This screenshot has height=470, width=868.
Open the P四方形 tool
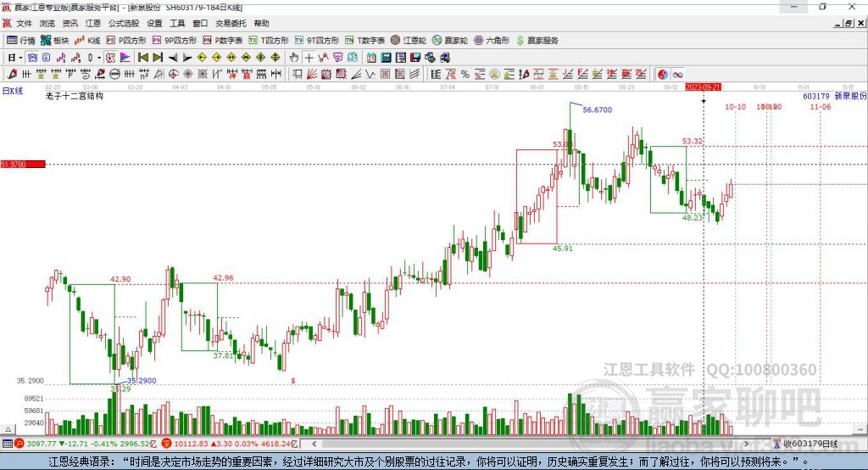coord(126,41)
